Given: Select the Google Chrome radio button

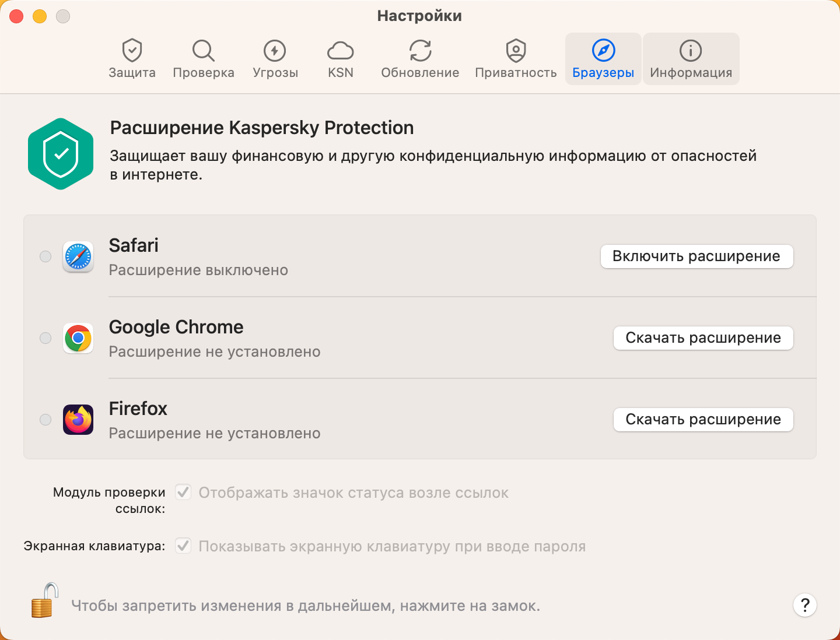Looking at the screenshot, I should tap(45, 338).
